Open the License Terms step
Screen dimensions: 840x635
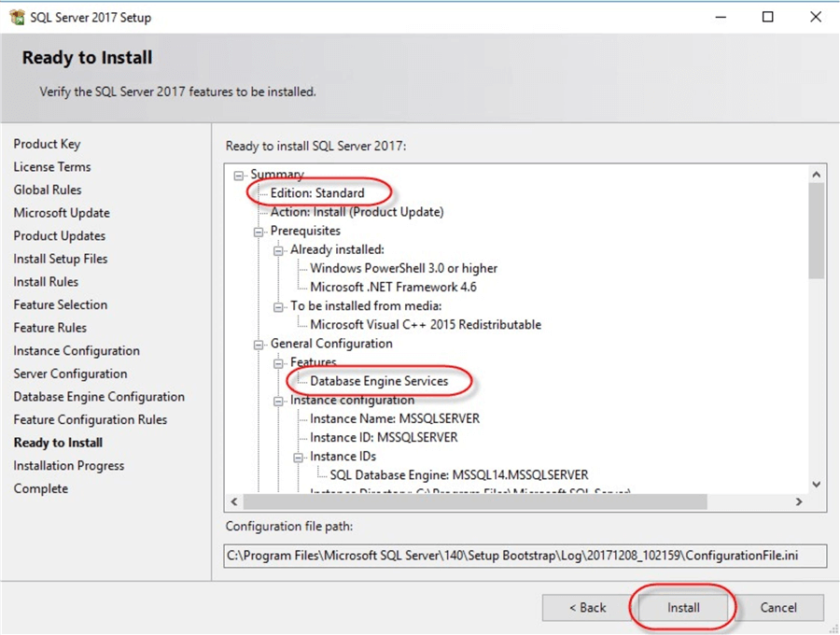(x=51, y=166)
